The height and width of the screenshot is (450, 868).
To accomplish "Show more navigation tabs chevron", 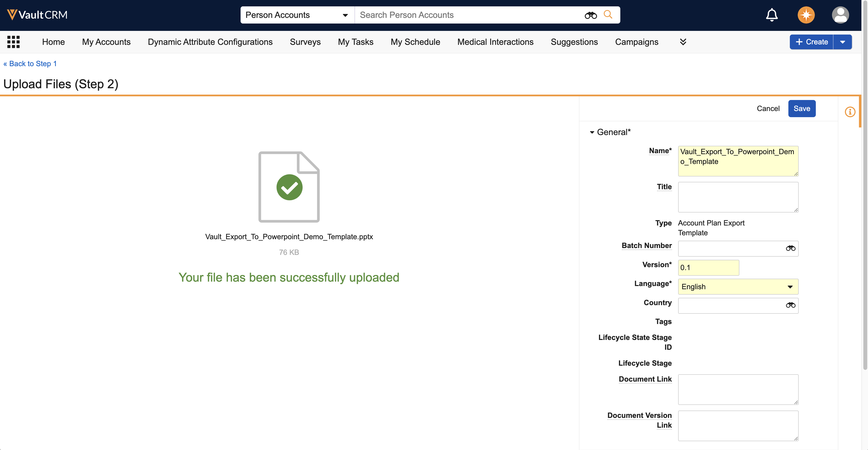I will [x=683, y=42].
